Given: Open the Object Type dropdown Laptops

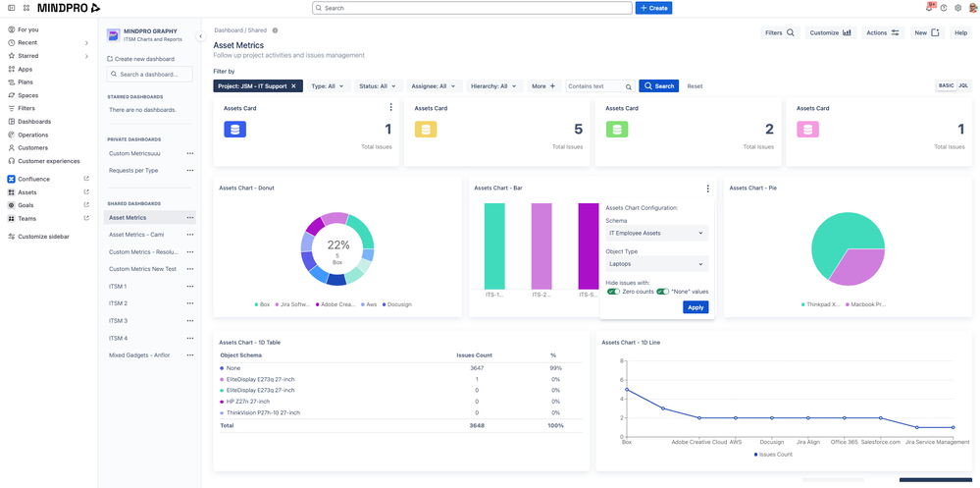Looking at the screenshot, I should (657, 264).
